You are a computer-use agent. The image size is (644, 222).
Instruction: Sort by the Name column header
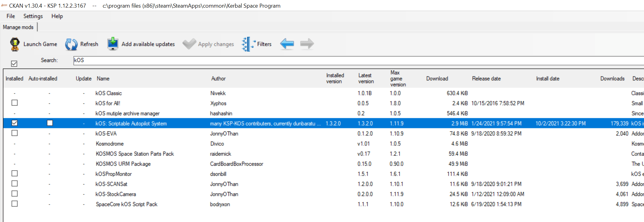[x=103, y=79]
